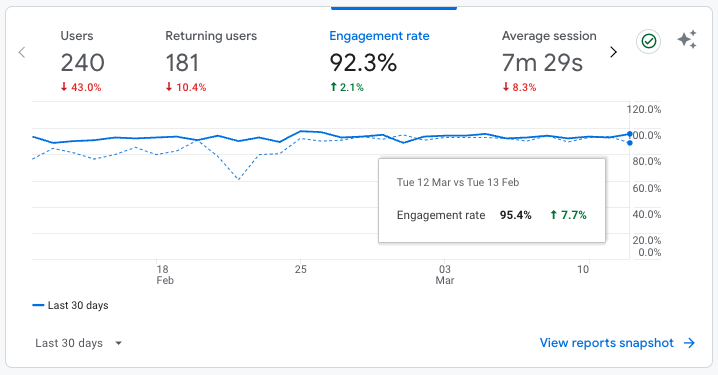
Task: Click the dip in the dashed comparison line
Action: (239, 179)
